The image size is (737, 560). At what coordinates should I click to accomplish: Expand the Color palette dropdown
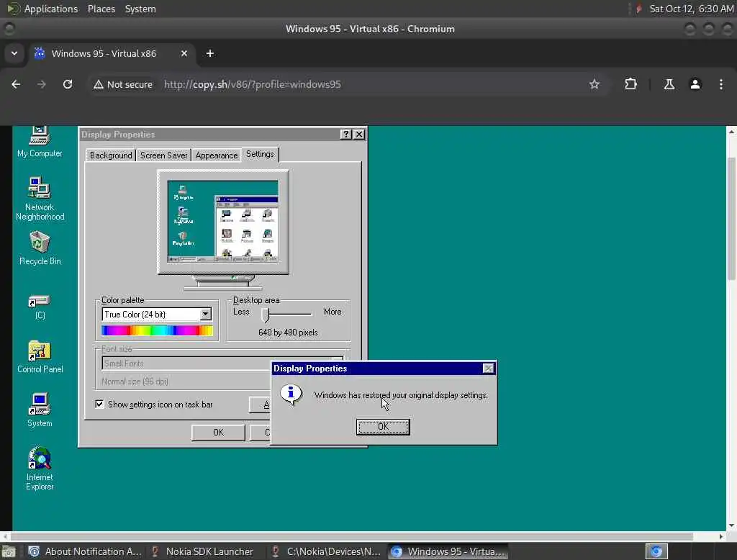pyautogui.click(x=205, y=314)
